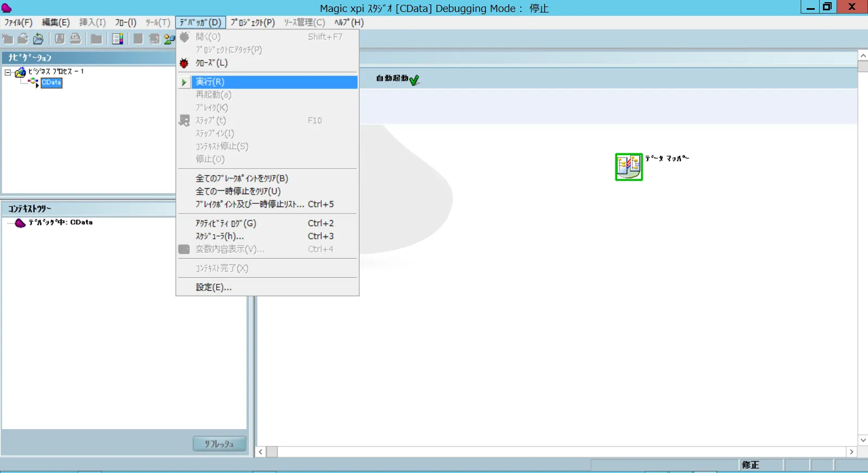Open the ヘルプ(H) menu

click(x=349, y=22)
